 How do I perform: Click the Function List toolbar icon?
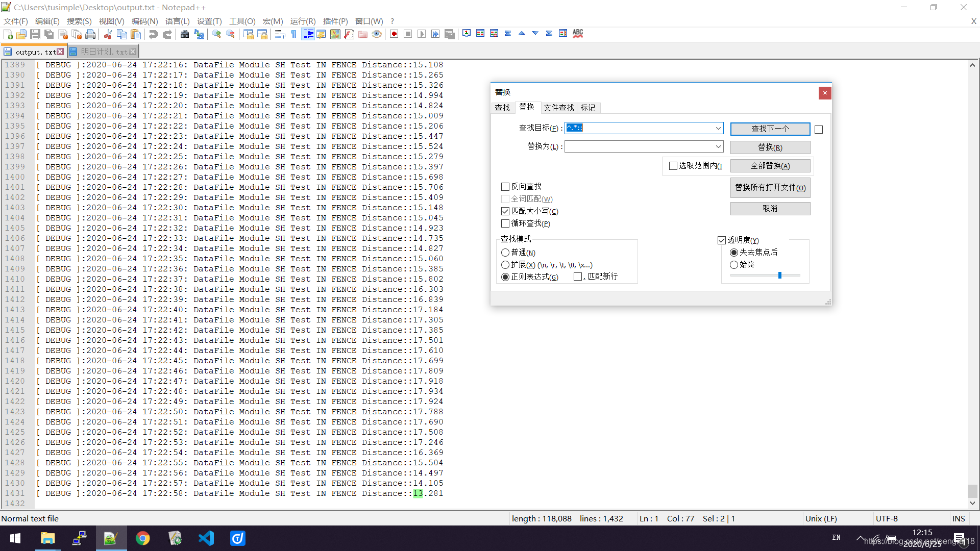pos(349,34)
